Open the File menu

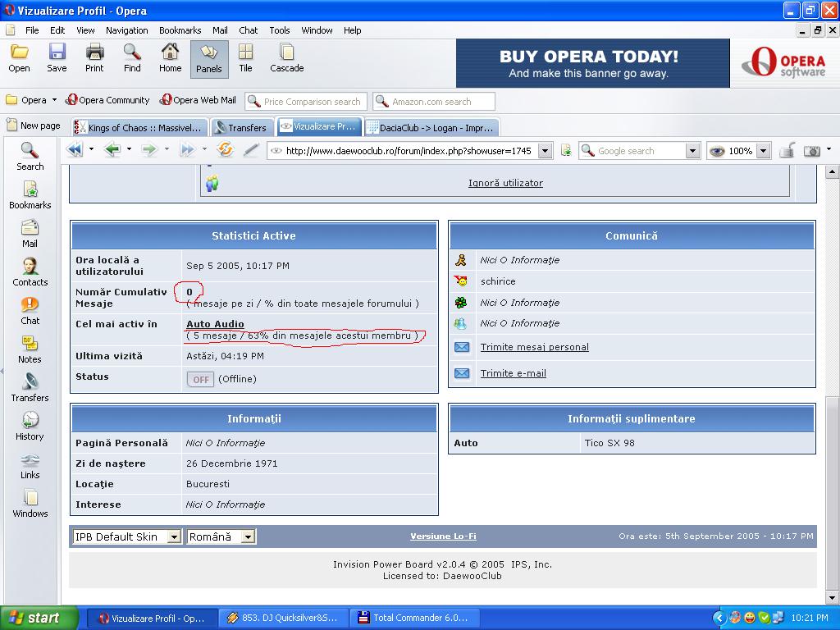coord(32,30)
